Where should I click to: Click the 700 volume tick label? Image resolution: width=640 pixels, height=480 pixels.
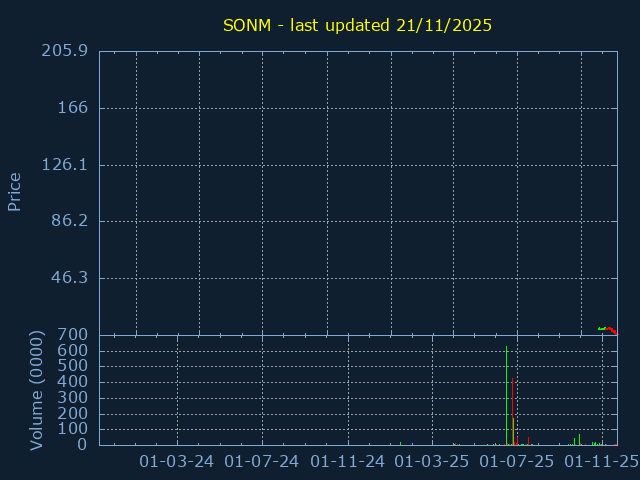[x=72, y=335]
